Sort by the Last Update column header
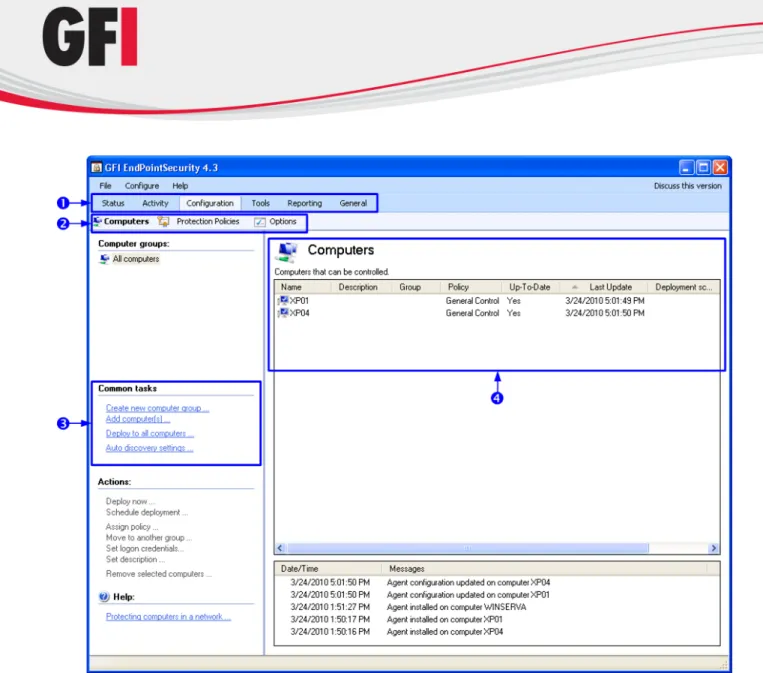The image size is (763, 673). pyautogui.click(x=603, y=287)
